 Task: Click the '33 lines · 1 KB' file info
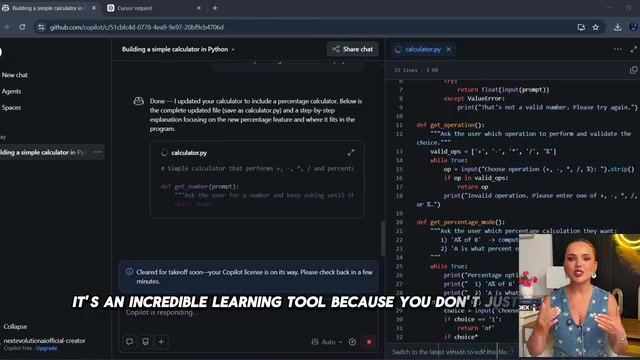coord(416,70)
